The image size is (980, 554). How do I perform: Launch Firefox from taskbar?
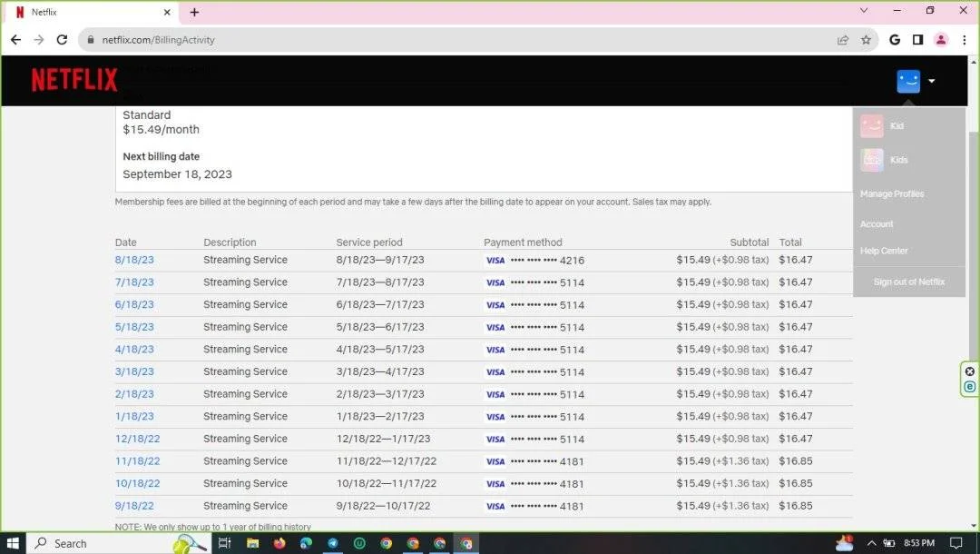(x=279, y=543)
